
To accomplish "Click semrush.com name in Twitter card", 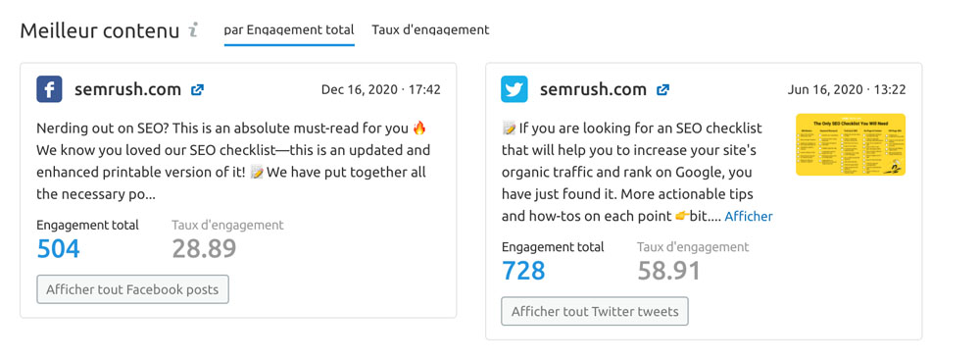I will (x=593, y=89).
